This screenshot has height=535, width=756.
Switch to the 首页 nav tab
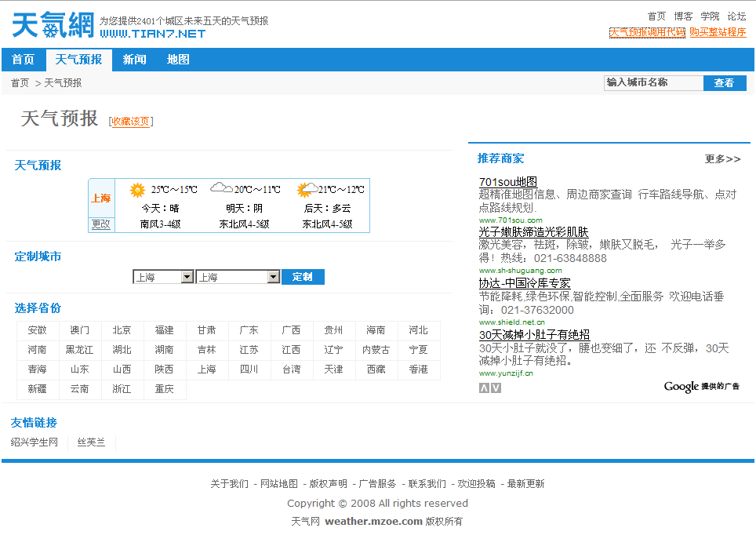coord(24,60)
